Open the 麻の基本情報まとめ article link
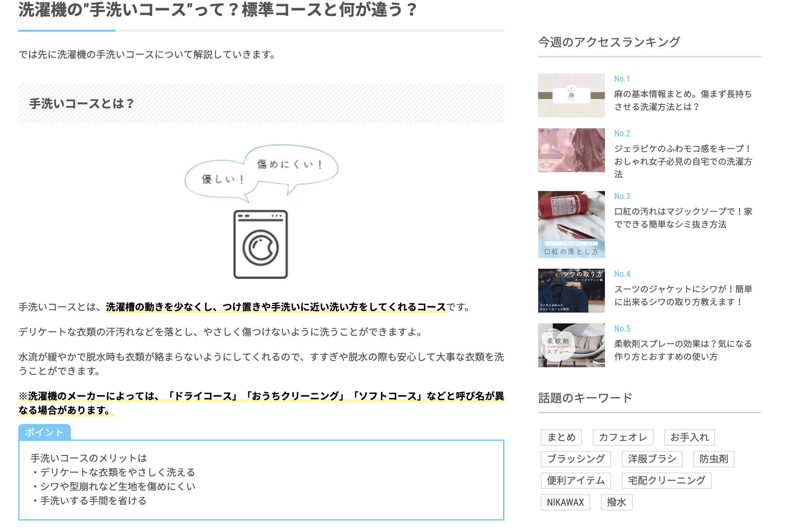Image resolution: width=792 pixels, height=532 pixels. coord(683,101)
